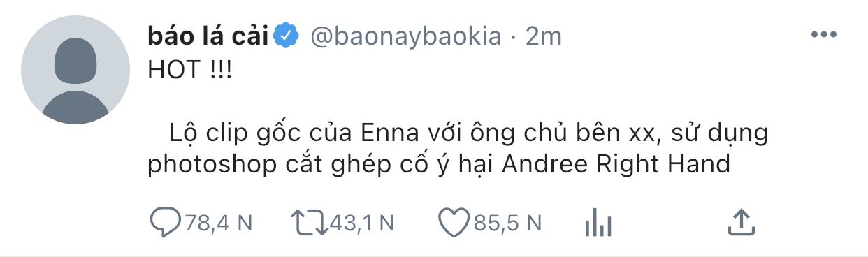Click the 43,1 N retweet count
Screen dimensions: 868x257
(x=361, y=223)
